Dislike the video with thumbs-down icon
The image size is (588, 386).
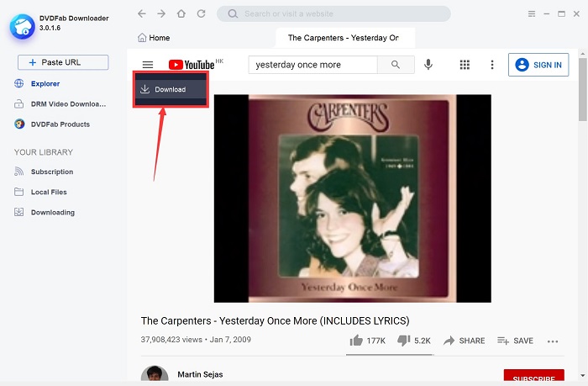(403, 341)
